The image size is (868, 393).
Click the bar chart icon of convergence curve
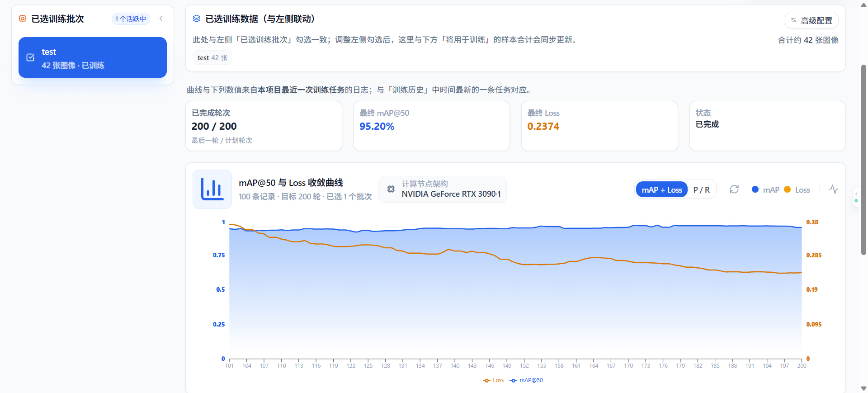(212, 189)
